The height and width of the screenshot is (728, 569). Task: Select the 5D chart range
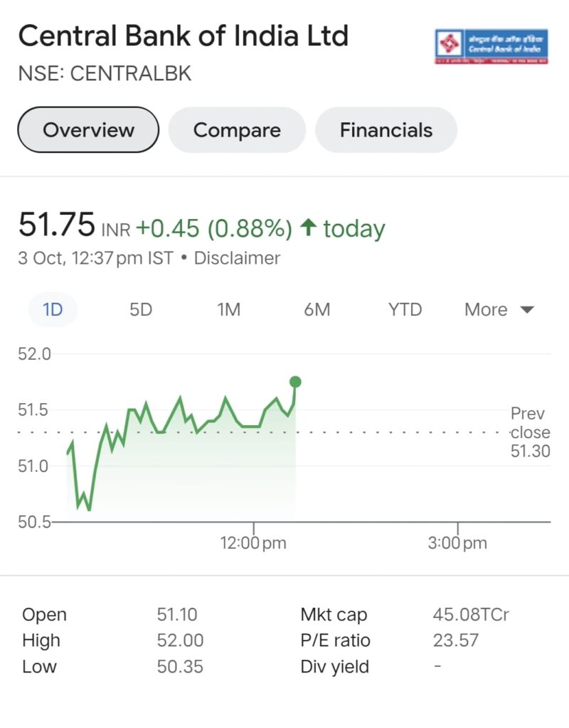click(x=141, y=310)
